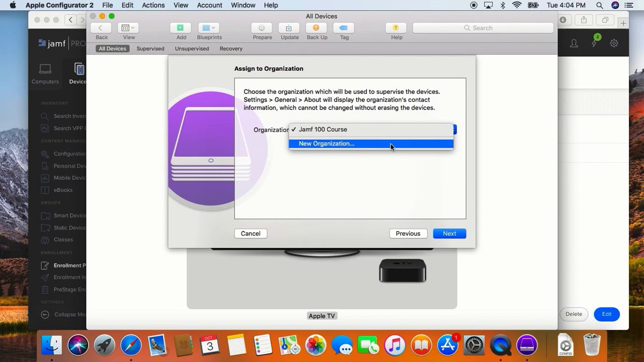This screenshot has height=362, width=644.
Task: Click the Previous button
Action: 408,234
